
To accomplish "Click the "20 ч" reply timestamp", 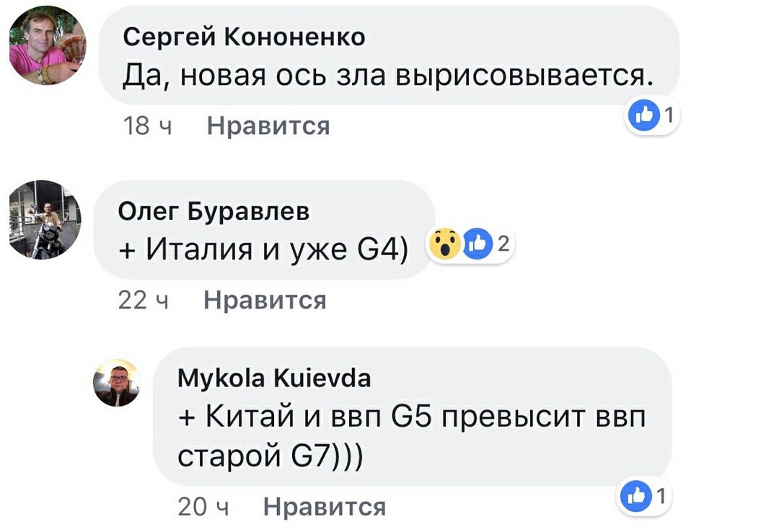I will tap(203, 507).
